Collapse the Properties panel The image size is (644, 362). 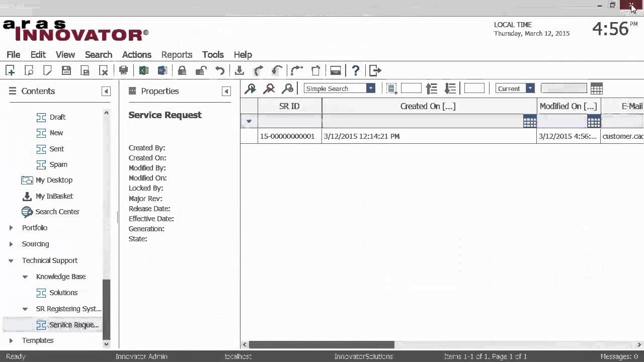point(226,92)
